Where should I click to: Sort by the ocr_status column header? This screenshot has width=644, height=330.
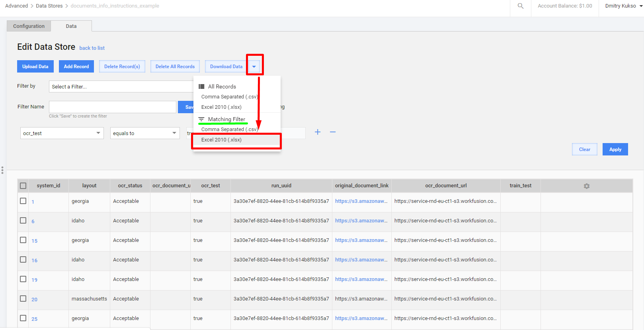[x=130, y=186]
